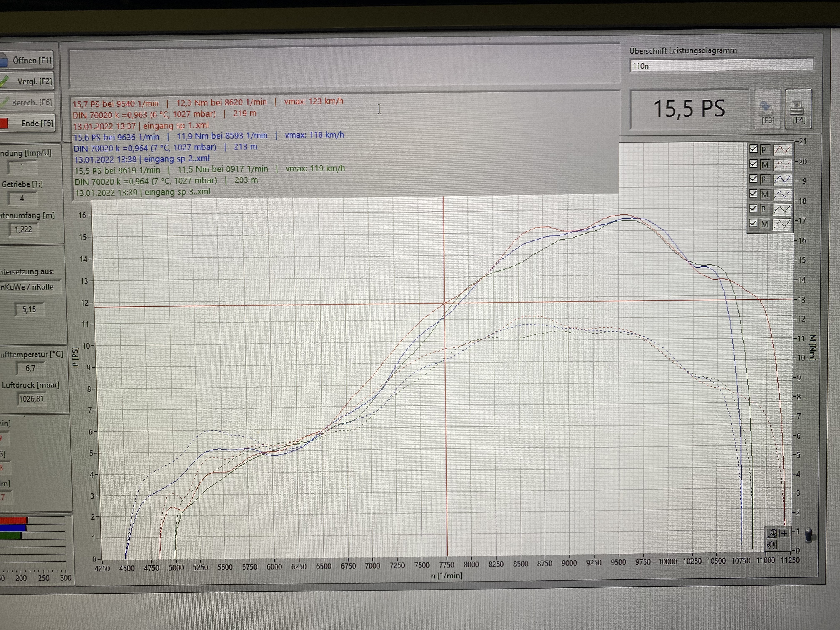Viewport: 840px width, 630px height.
Task: Click the line "13.01.2022 13:37 | eingang sp 1..xml"
Action: tap(141, 126)
